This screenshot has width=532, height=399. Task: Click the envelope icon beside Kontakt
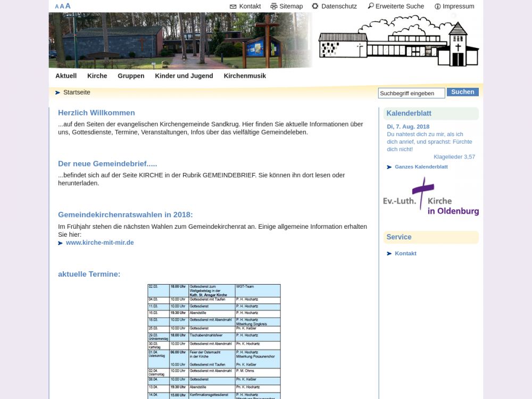(x=233, y=6)
